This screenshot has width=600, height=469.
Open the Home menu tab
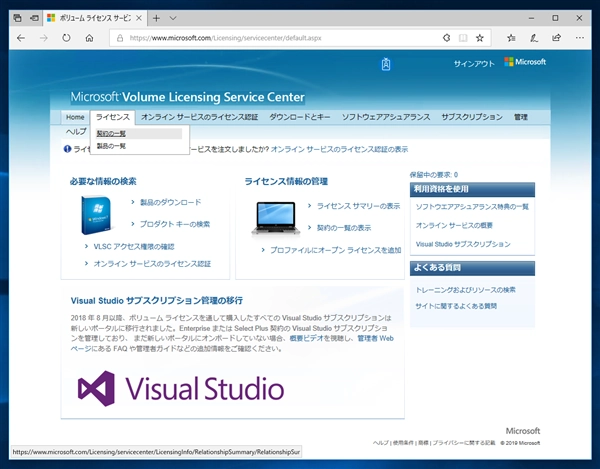click(75, 117)
